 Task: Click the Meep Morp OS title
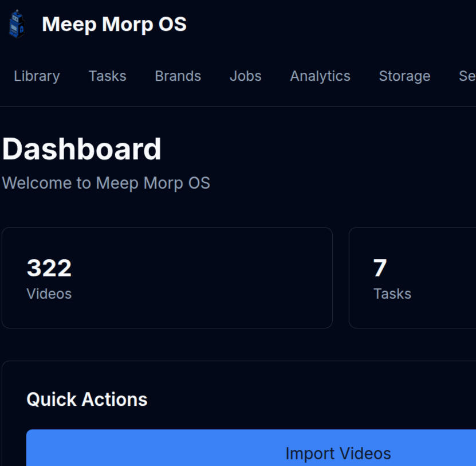(114, 24)
